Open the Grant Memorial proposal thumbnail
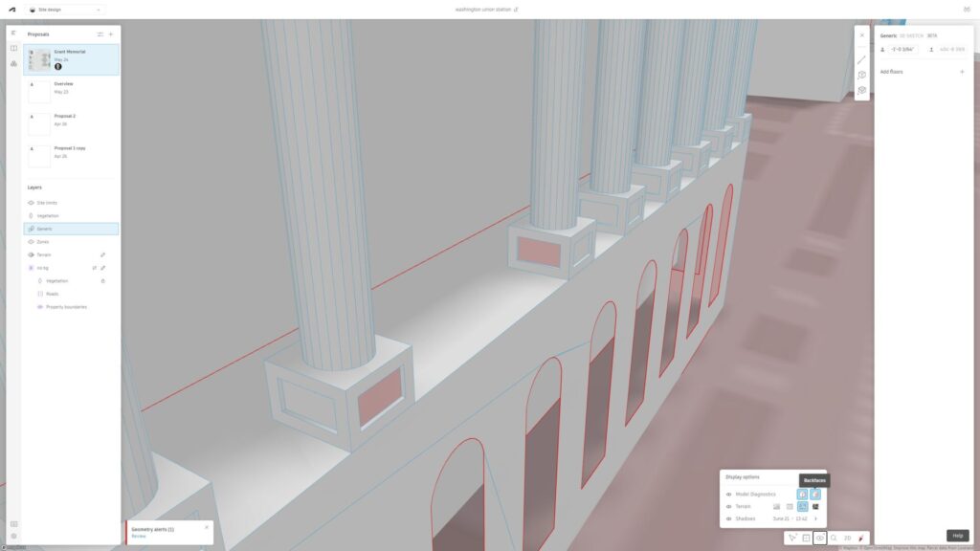The width and height of the screenshot is (980, 551). [39, 59]
